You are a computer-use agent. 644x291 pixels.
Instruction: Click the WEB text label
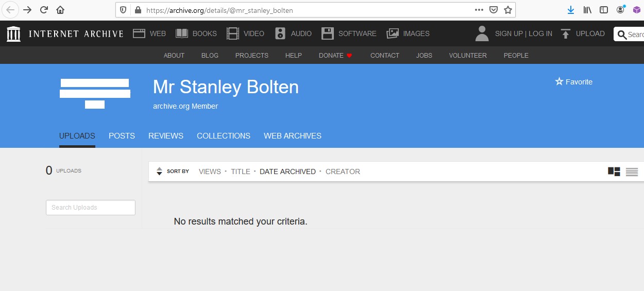click(x=158, y=33)
